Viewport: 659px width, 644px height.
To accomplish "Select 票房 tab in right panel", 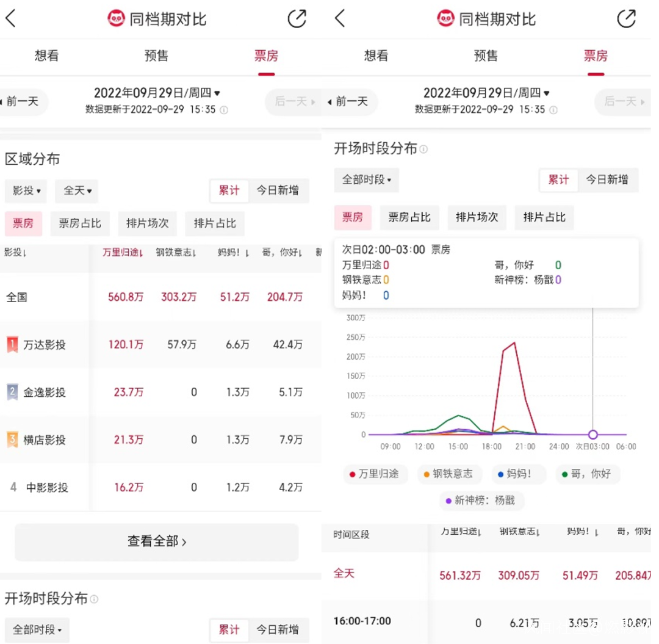I will click(x=596, y=56).
